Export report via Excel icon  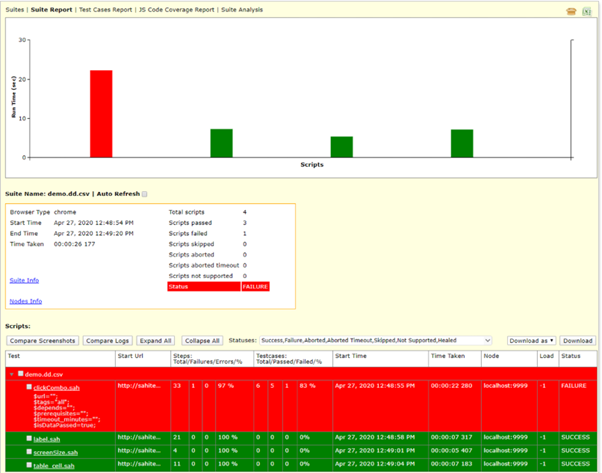[587, 12]
